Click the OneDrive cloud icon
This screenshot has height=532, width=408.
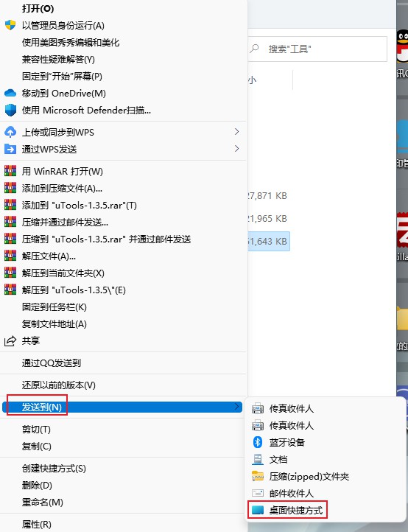click(10, 93)
